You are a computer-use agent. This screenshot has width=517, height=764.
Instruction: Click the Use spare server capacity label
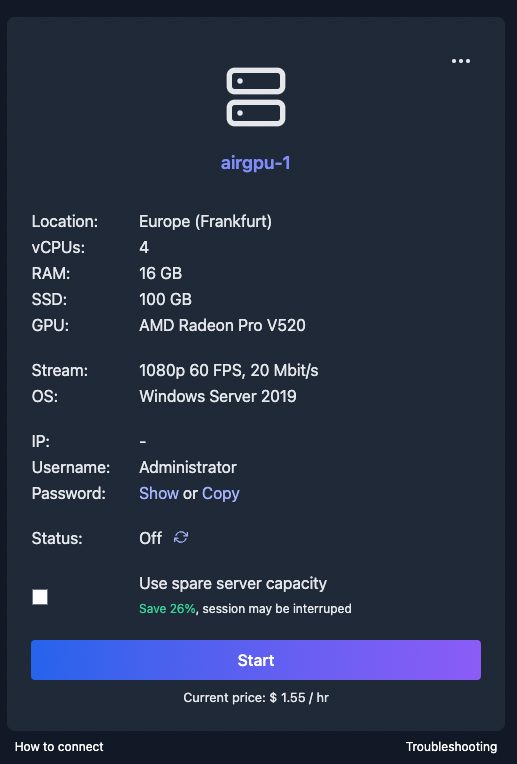click(233, 583)
